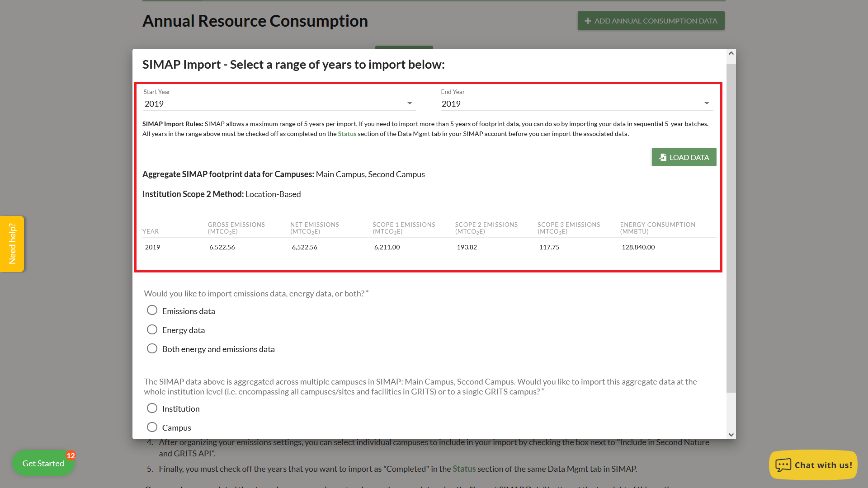This screenshot has width=868, height=488.
Task: Click the Net Emissions column header
Action: coord(315,228)
